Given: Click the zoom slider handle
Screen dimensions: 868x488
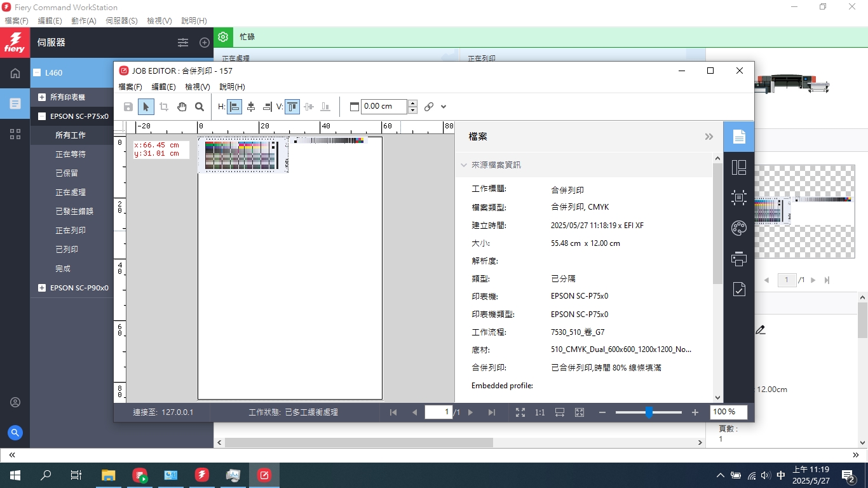Looking at the screenshot, I should [x=649, y=412].
